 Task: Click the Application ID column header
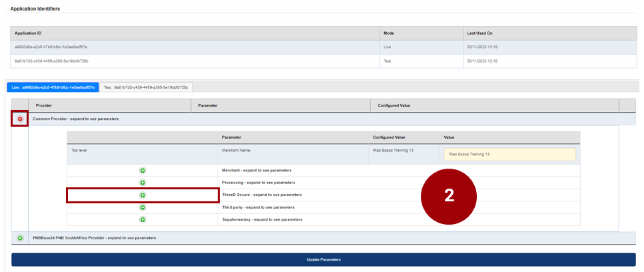196,33
